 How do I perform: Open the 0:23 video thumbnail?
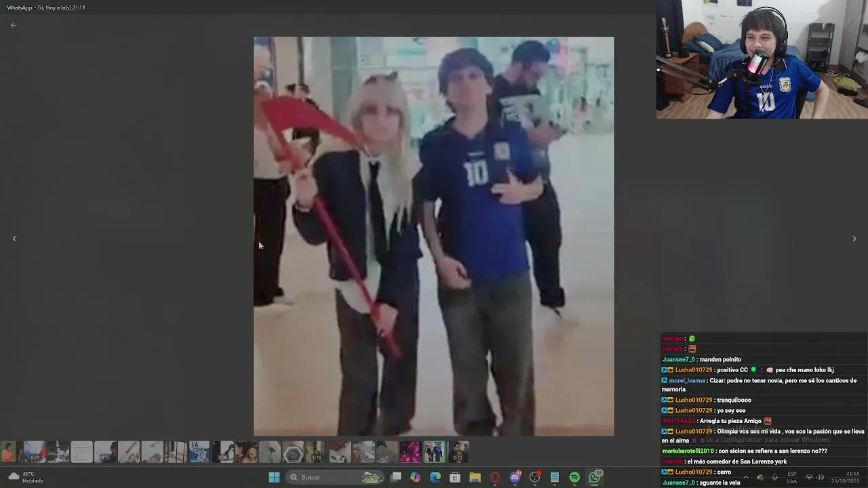35,452
